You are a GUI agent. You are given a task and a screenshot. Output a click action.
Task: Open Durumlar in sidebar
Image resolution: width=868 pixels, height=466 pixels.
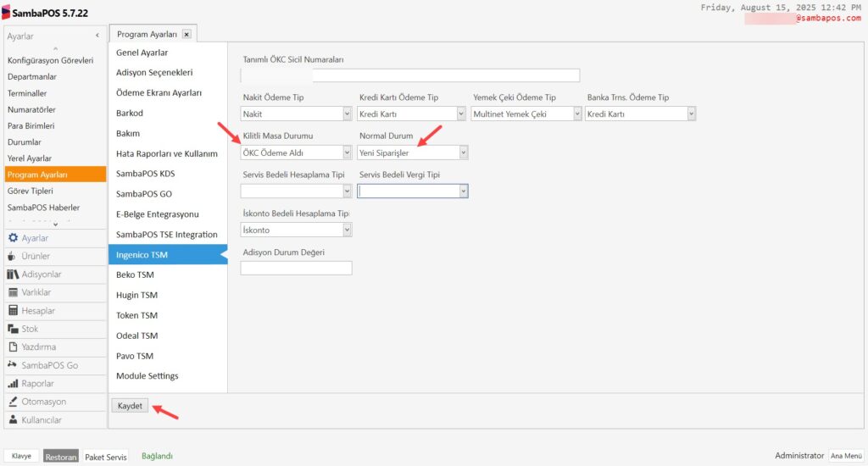pos(55,141)
